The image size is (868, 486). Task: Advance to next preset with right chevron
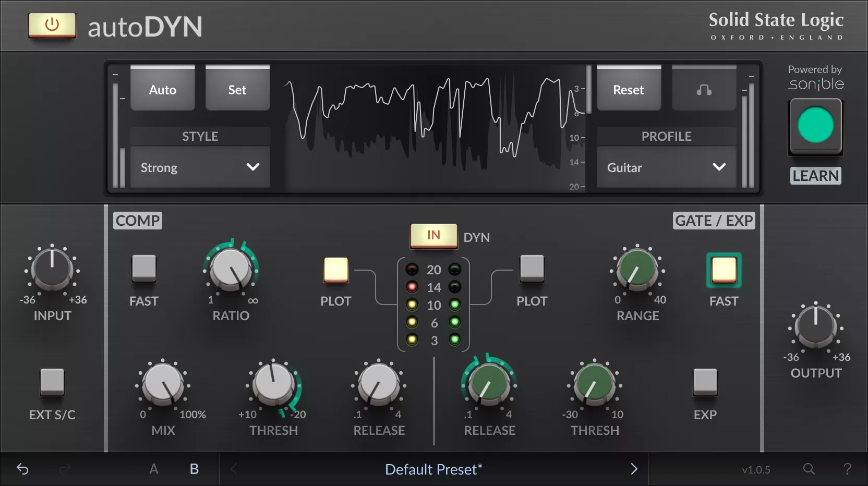click(634, 469)
